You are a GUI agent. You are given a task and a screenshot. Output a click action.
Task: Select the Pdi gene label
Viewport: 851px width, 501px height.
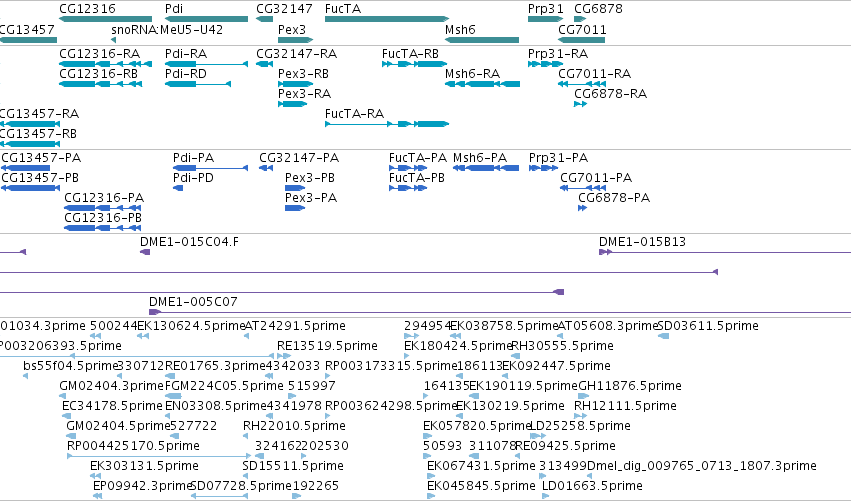pyautogui.click(x=174, y=9)
